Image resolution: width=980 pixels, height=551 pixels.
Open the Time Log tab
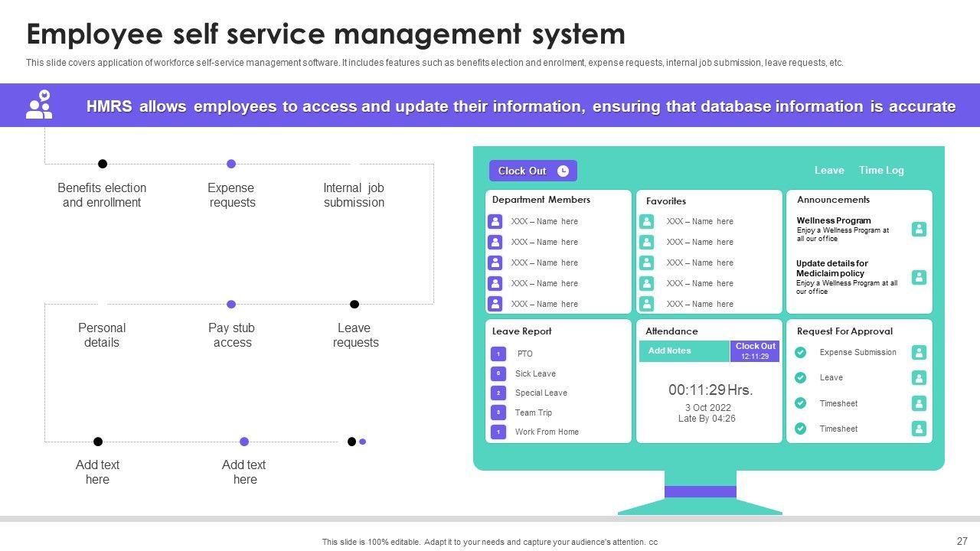880,171
